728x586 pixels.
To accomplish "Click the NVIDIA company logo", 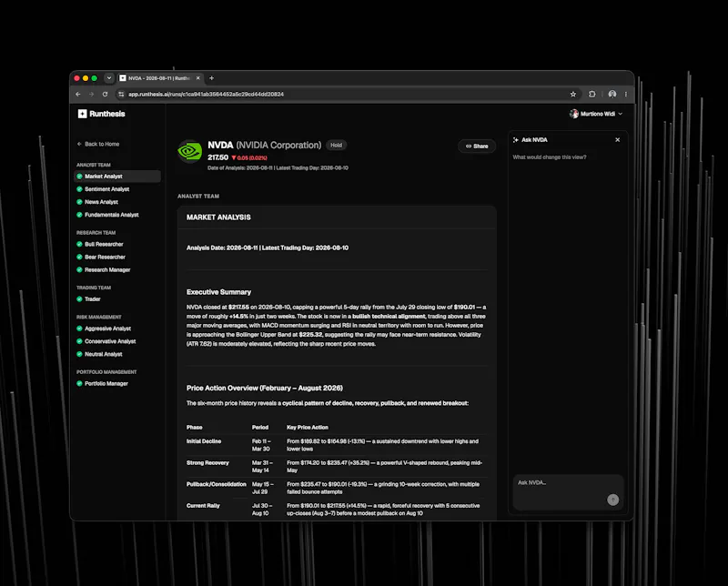I will [190, 151].
